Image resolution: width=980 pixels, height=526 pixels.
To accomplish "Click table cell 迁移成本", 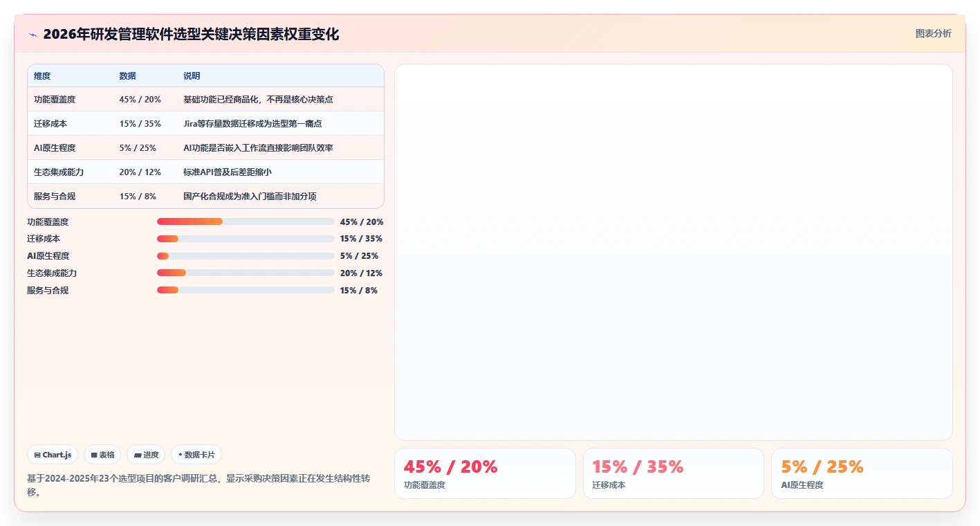I will pyautogui.click(x=50, y=124).
